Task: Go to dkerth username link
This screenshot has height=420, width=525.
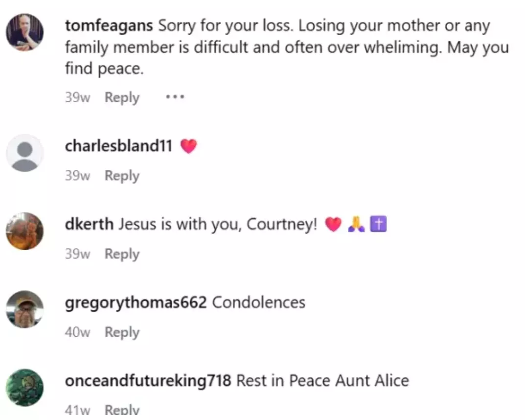Action: coord(89,224)
